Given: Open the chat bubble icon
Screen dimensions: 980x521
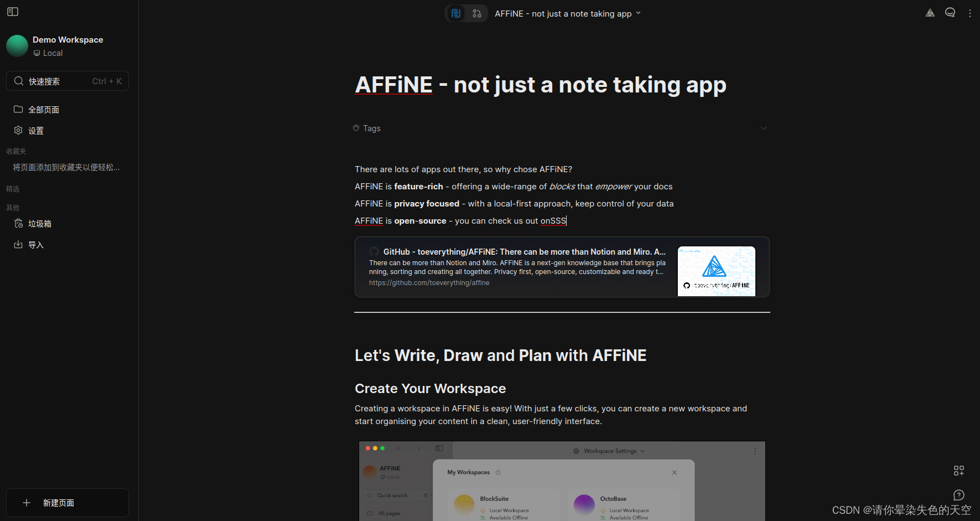Looking at the screenshot, I should [x=950, y=12].
